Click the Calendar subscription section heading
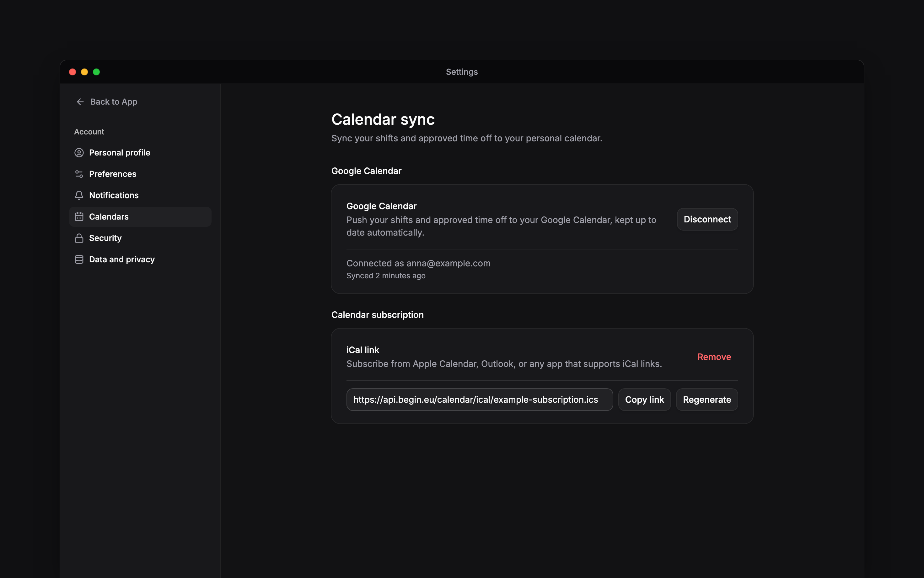The image size is (924, 578). (x=377, y=315)
